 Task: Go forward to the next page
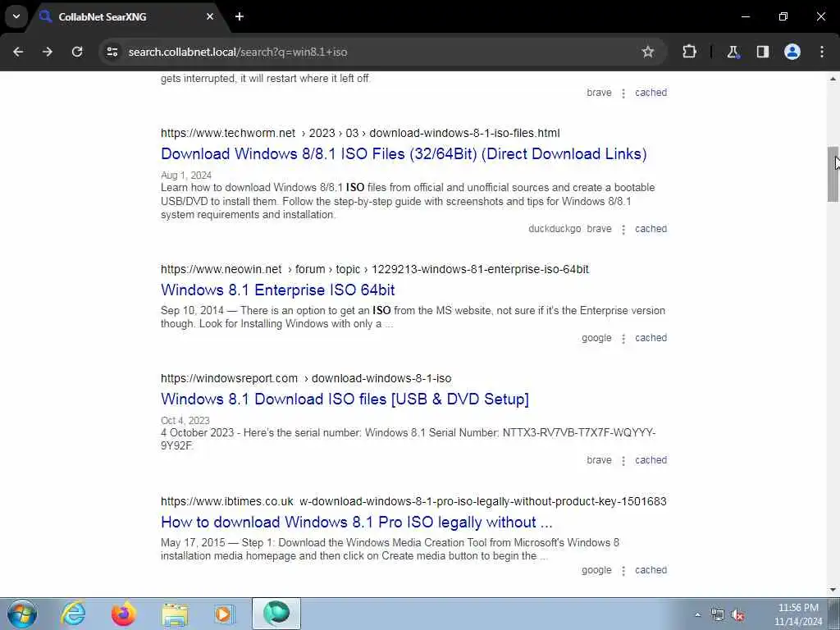(47, 52)
